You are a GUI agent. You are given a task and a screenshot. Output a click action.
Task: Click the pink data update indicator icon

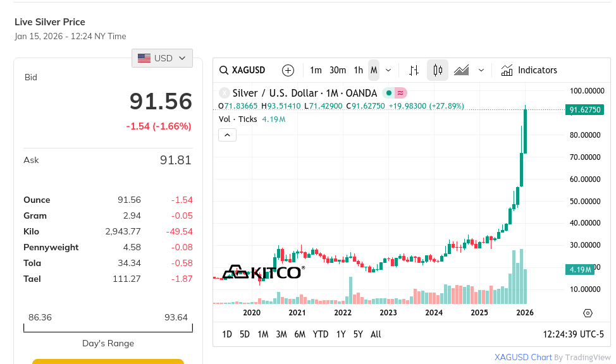tap(400, 93)
